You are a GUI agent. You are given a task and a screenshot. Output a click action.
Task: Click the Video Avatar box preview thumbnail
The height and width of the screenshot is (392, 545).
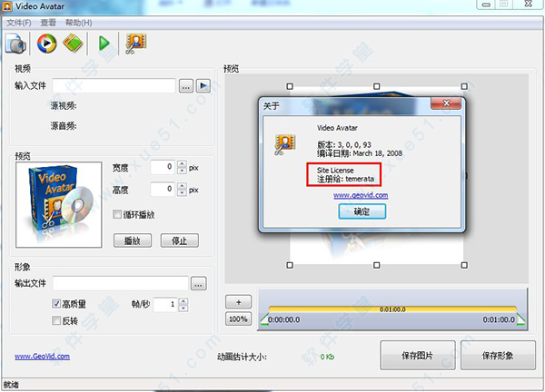click(x=59, y=204)
